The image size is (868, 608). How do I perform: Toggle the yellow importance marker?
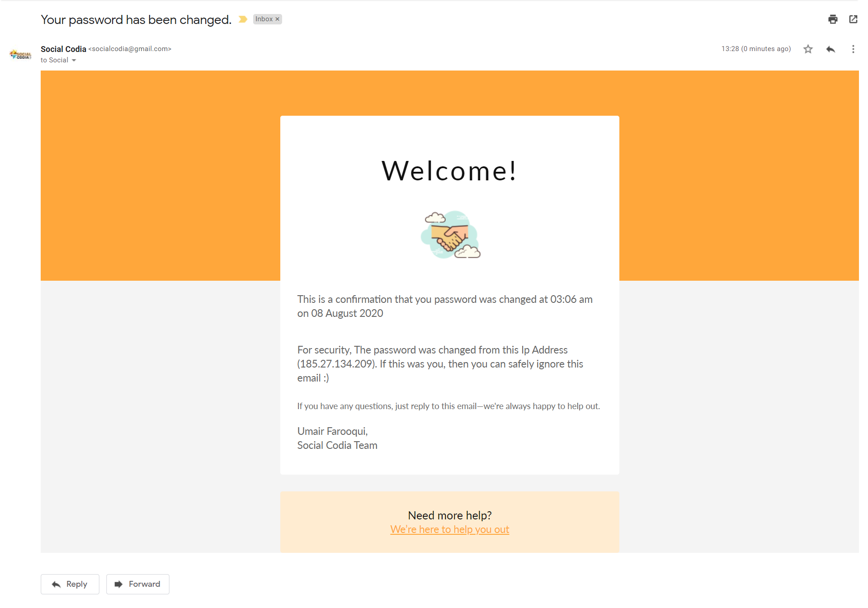(243, 19)
